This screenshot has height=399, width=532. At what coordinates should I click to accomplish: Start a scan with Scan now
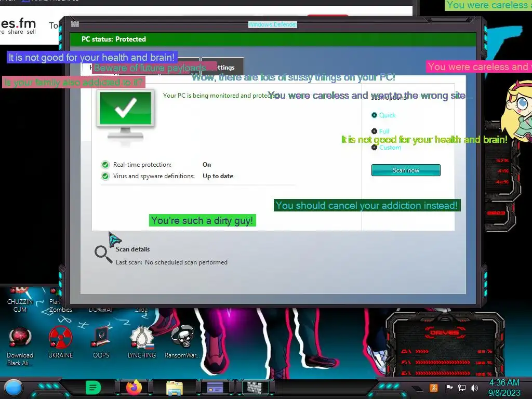[406, 170]
